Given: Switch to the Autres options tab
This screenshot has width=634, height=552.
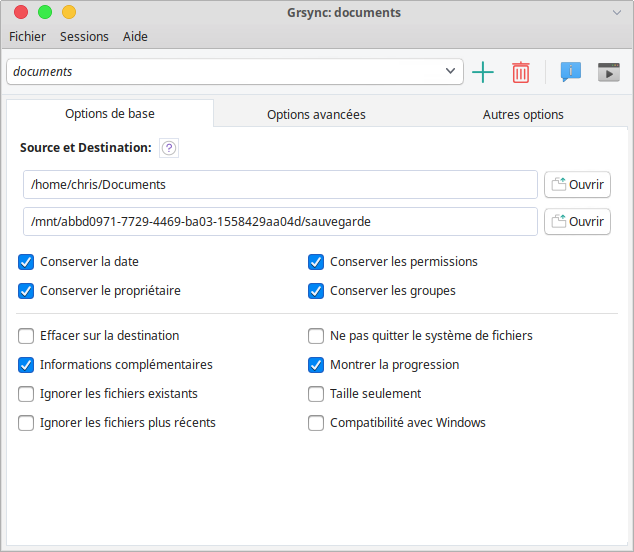Looking at the screenshot, I should (x=523, y=114).
